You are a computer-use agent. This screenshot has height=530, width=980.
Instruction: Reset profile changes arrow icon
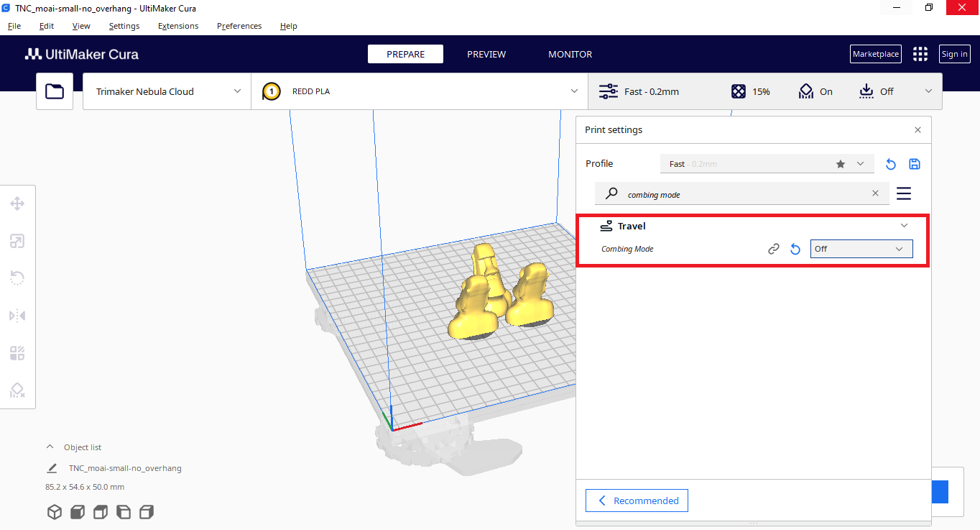tap(891, 164)
